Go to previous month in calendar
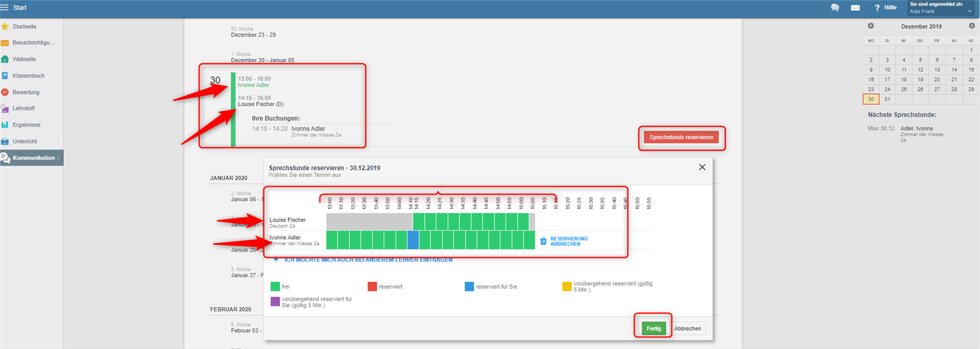This screenshot has width=980, height=349. [x=871, y=26]
